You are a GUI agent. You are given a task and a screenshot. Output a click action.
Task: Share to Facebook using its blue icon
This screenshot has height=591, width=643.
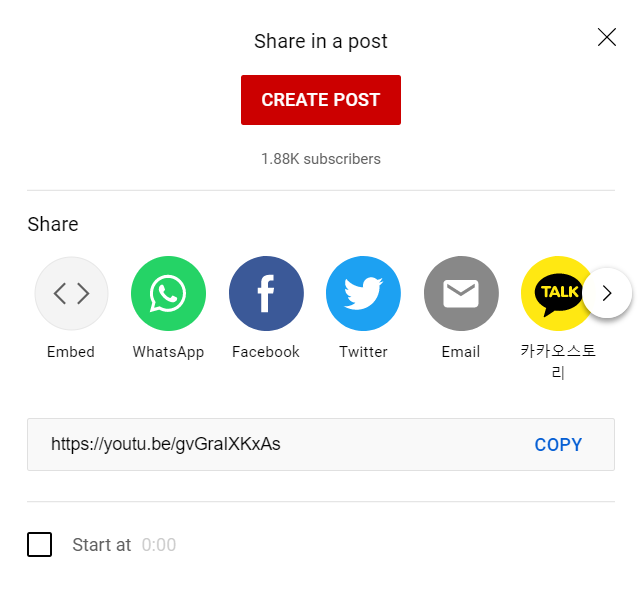[266, 293]
